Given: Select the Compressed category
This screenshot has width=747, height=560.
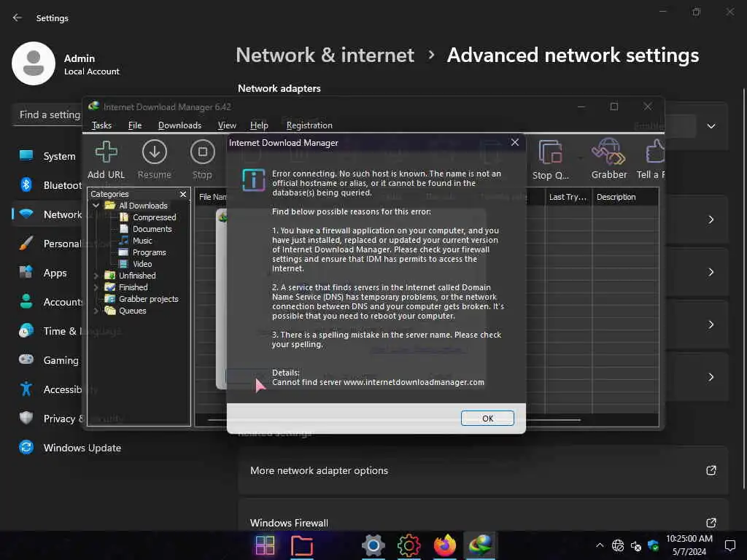Looking at the screenshot, I should pyautogui.click(x=155, y=217).
